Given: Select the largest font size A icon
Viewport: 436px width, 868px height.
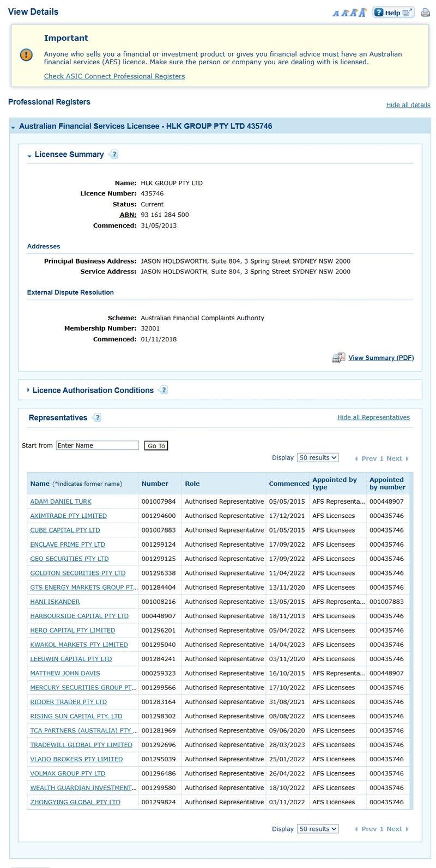Looking at the screenshot, I should pos(362,12).
